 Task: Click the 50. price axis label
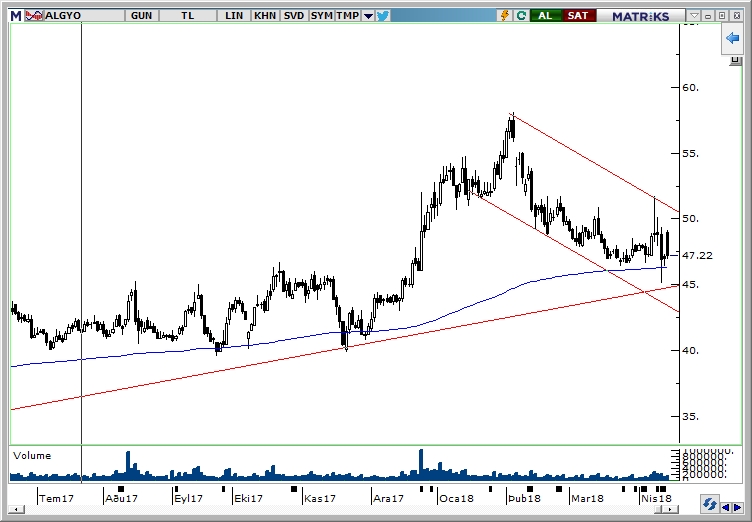pos(691,219)
